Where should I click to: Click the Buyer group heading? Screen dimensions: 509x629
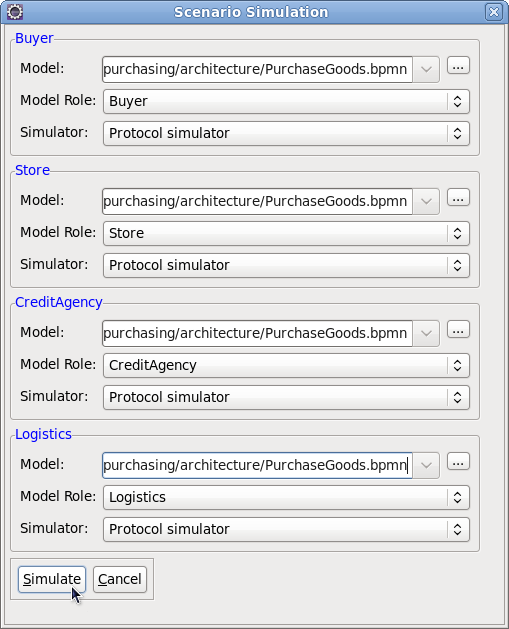point(34,38)
